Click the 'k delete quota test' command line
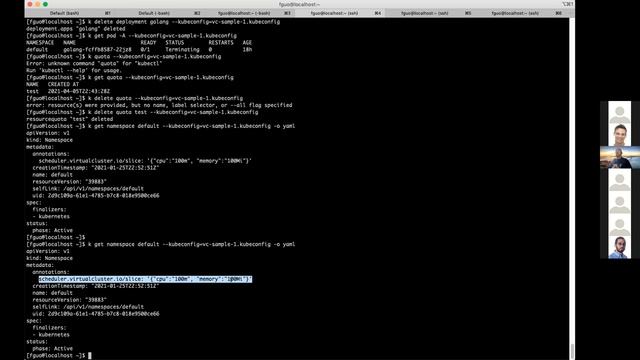 point(142,112)
